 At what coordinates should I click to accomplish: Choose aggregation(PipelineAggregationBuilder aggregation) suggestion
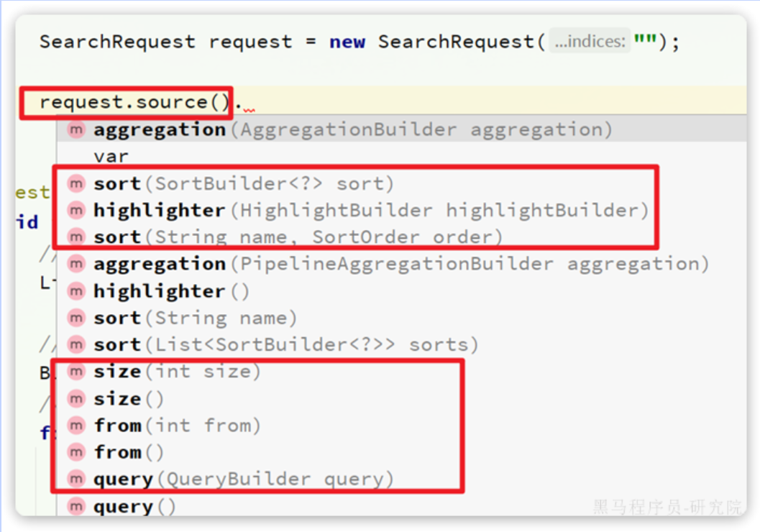395,265
